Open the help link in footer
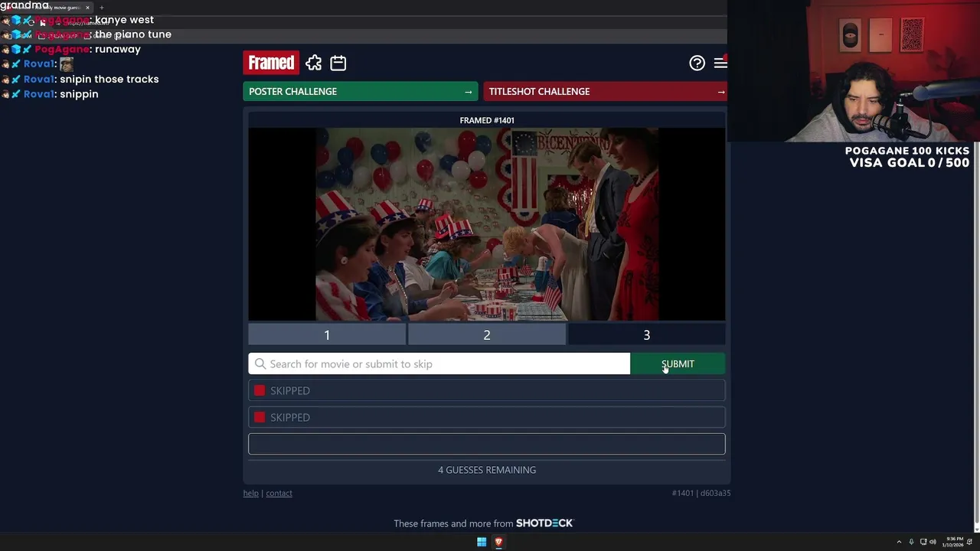The image size is (980, 551). (250, 493)
